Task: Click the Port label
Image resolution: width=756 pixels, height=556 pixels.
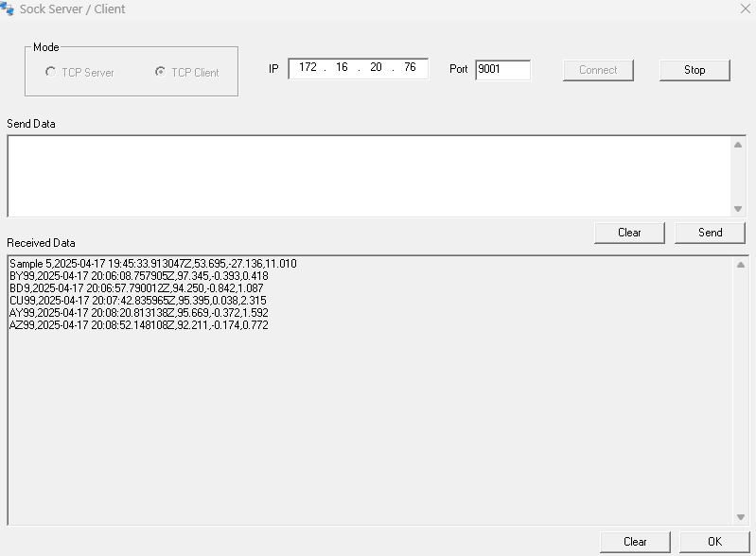Action: [x=459, y=69]
